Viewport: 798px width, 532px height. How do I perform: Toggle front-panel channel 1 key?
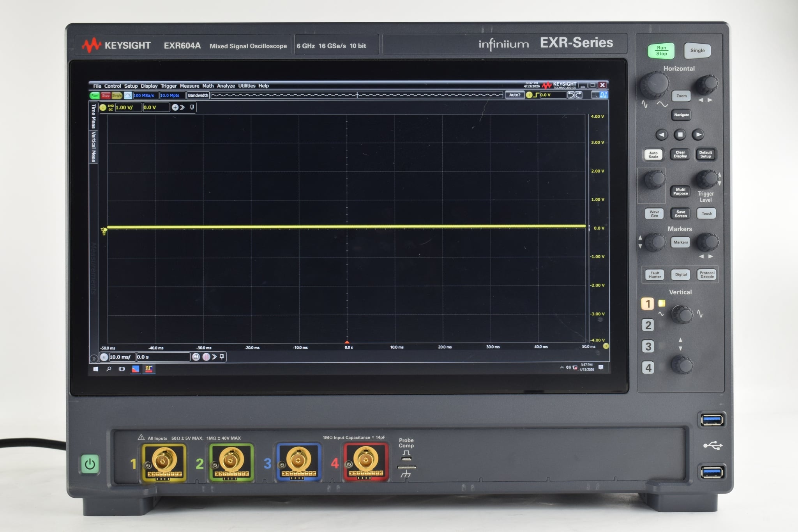648,304
